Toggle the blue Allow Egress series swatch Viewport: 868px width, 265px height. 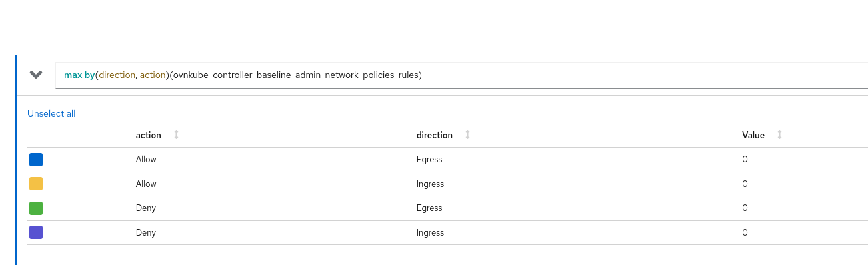pyautogui.click(x=36, y=160)
